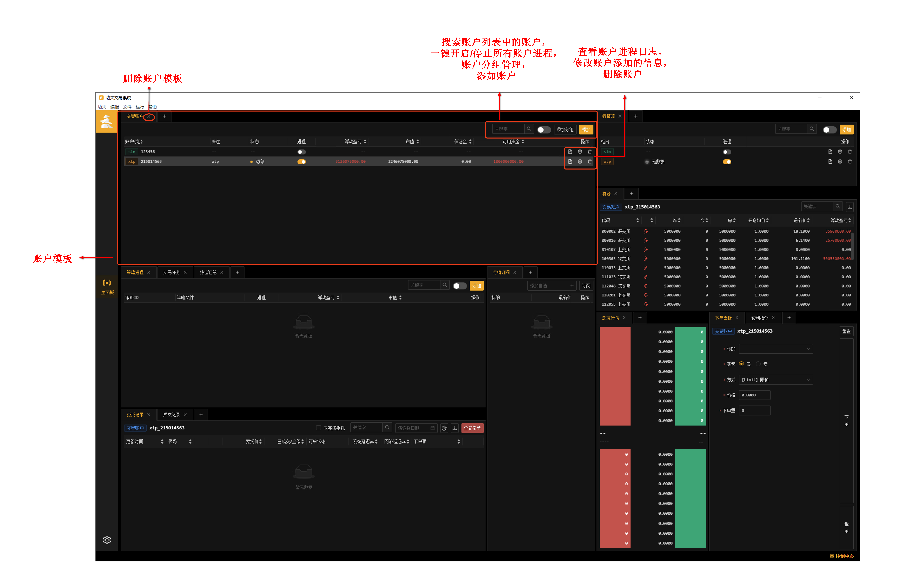Search icon in trading accounts panel
This screenshot has width=924, height=580.
tap(529, 129)
